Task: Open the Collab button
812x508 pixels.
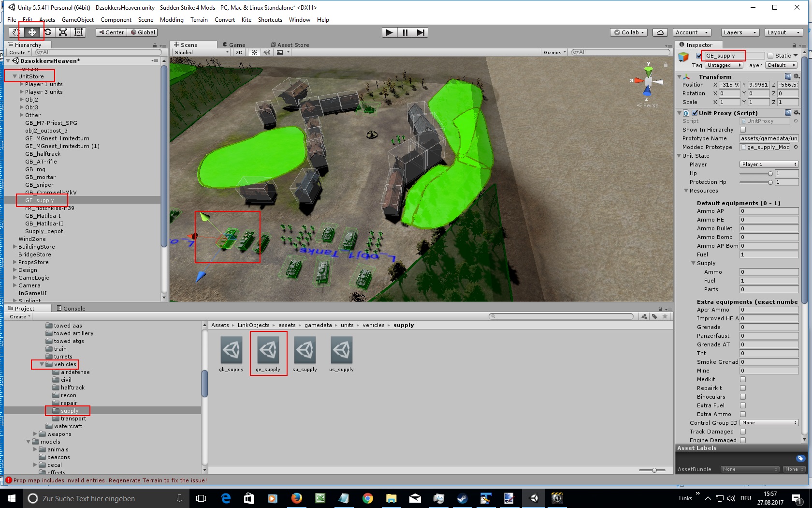Action: point(629,32)
